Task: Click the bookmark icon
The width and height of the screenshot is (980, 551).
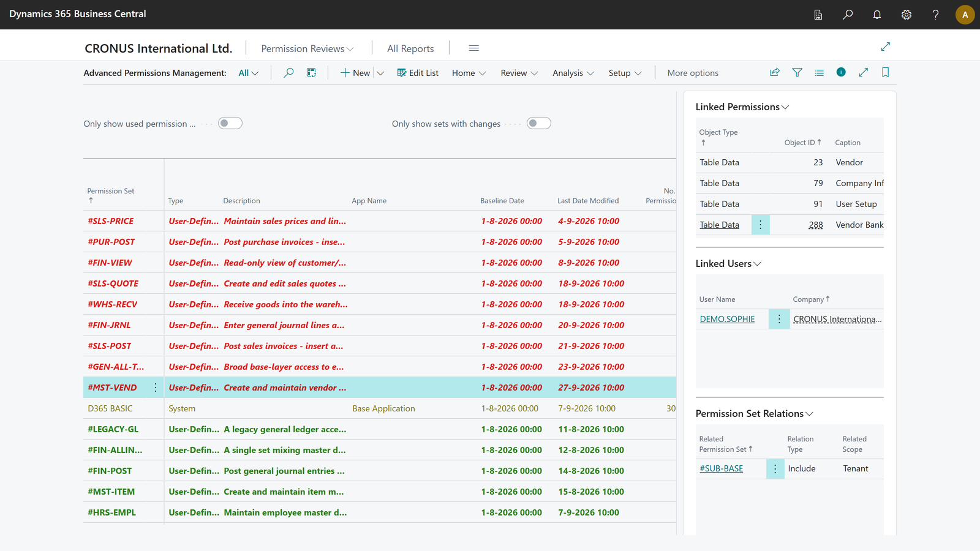Action: point(885,72)
